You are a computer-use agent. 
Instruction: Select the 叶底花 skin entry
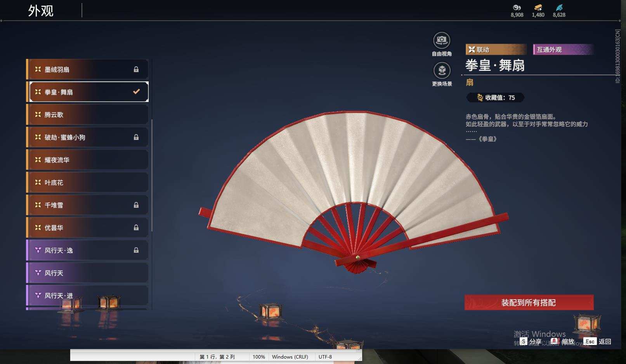pos(87,183)
